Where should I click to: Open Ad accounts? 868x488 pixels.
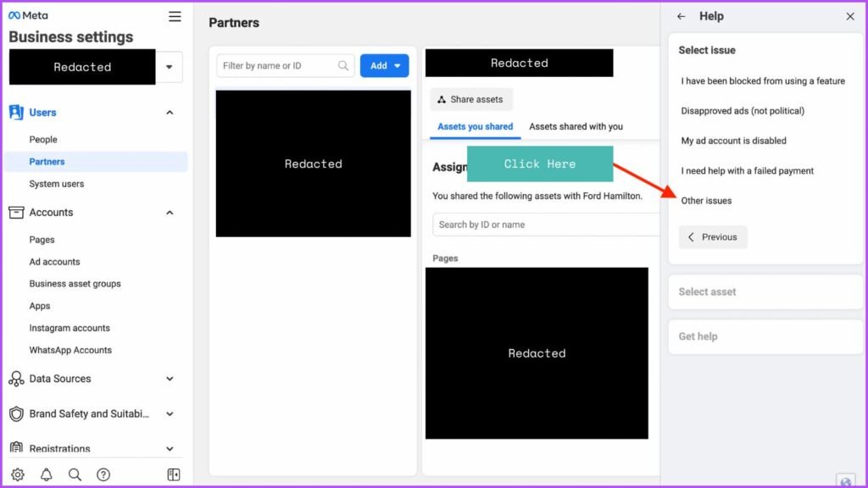coord(54,262)
